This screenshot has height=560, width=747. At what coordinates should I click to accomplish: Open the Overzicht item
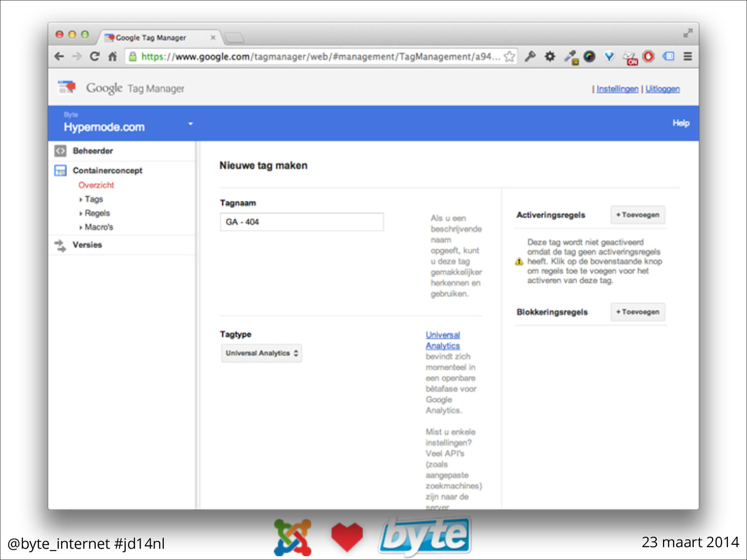click(96, 185)
